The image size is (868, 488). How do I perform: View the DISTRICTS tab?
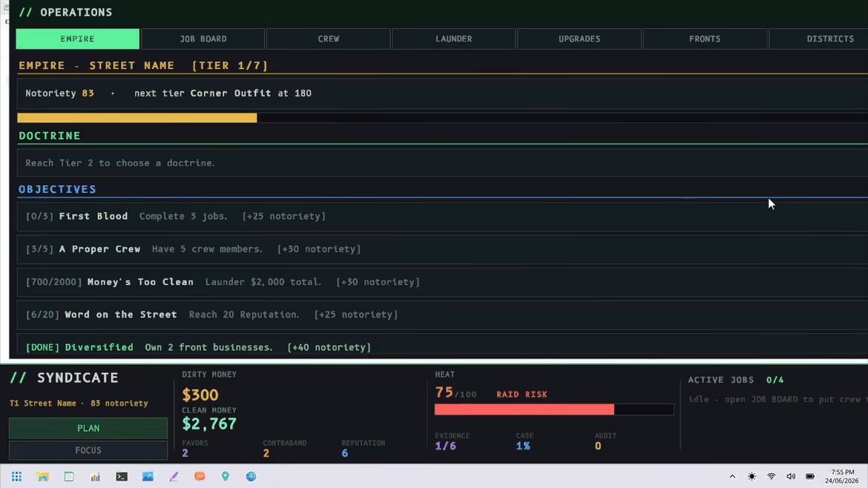(x=819, y=39)
